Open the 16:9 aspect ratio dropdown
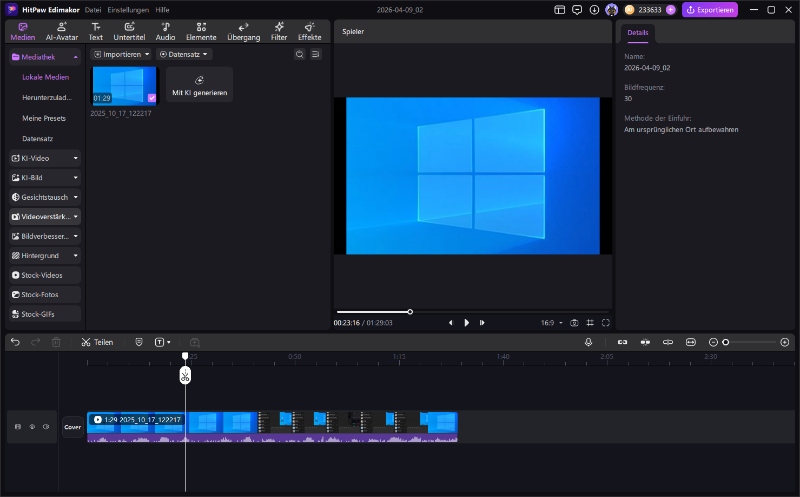 pyautogui.click(x=552, y=323)
